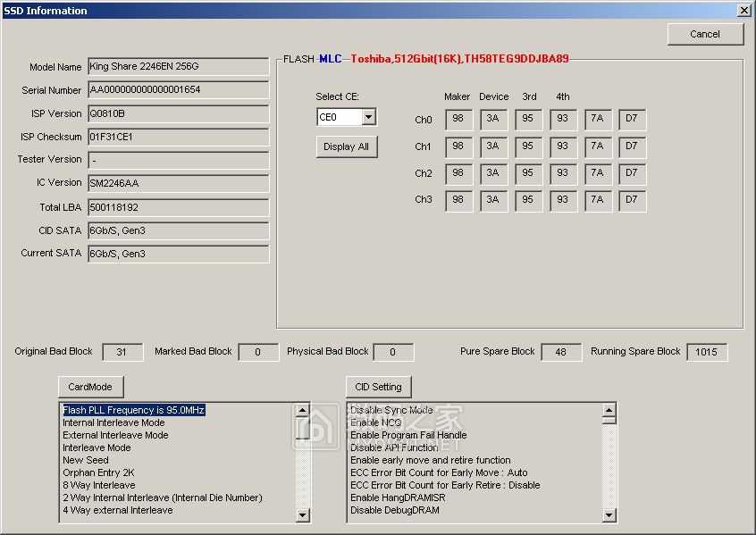Select 'Flash PLL Frequency is 95.0MHz' item
756x535 pixels.
pos(134,410)
